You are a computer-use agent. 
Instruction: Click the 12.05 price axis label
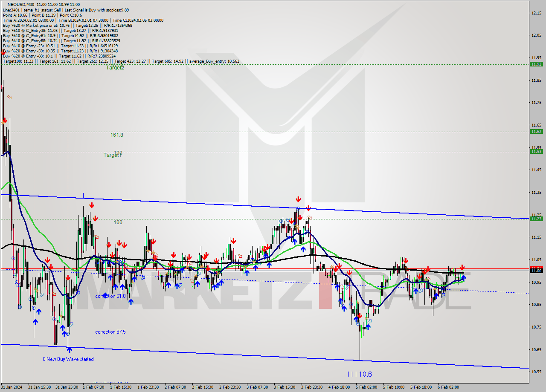tap(537, 35)
